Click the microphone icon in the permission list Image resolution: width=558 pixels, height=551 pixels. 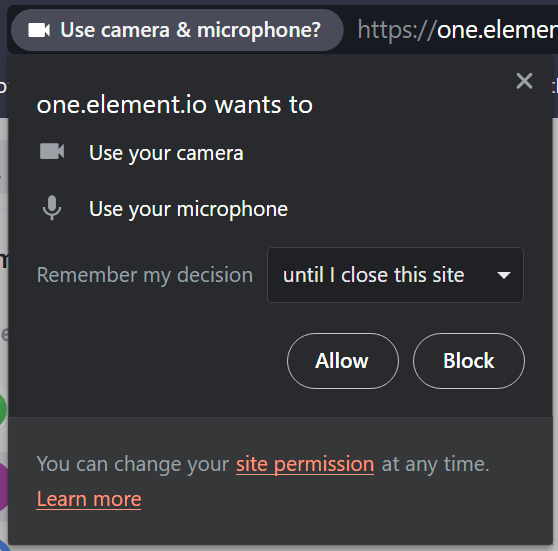52,208
